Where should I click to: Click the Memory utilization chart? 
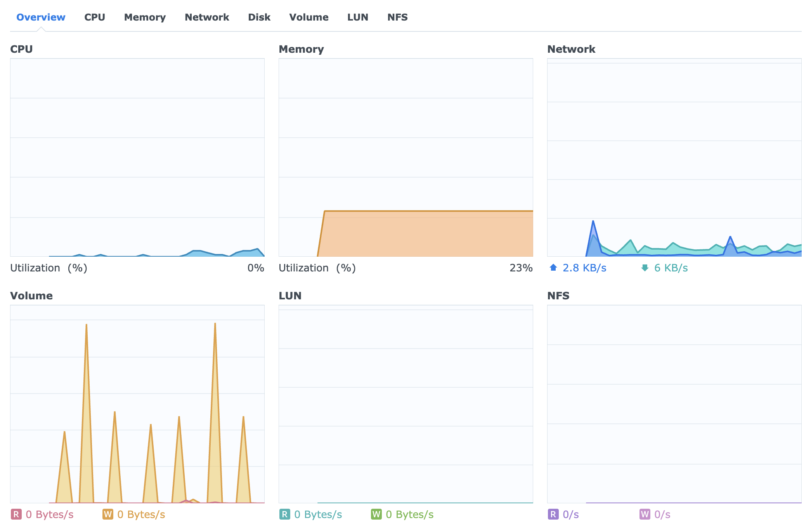(x=406, y=157)
